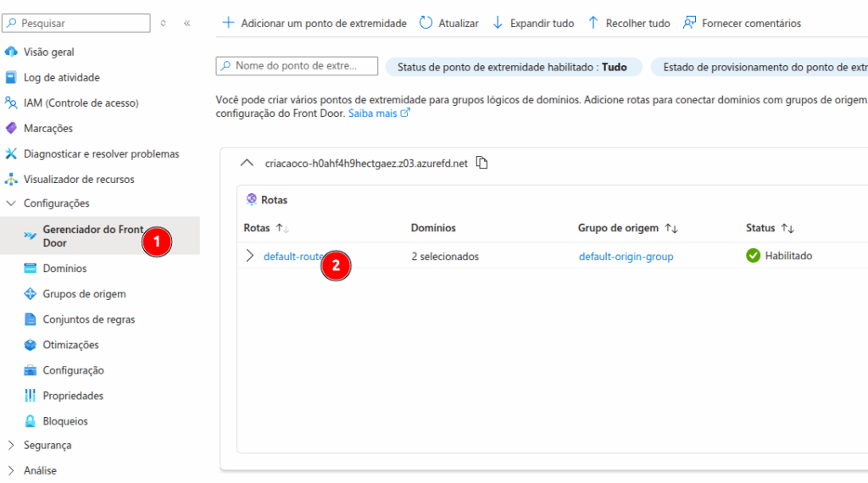The width and height of the screenshot is (868, 483).
Task: Open endpoint status filter set to Tudo
Action: tap(513, 67)
